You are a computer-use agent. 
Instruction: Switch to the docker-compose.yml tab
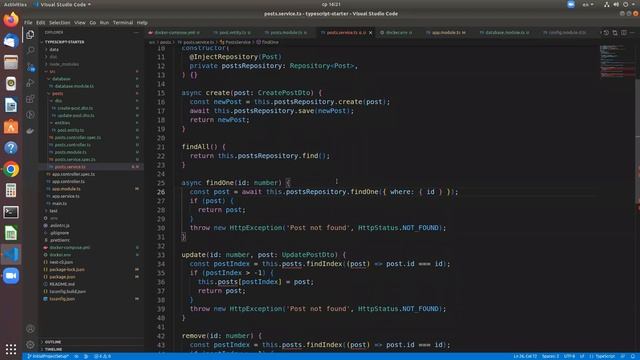175,33
